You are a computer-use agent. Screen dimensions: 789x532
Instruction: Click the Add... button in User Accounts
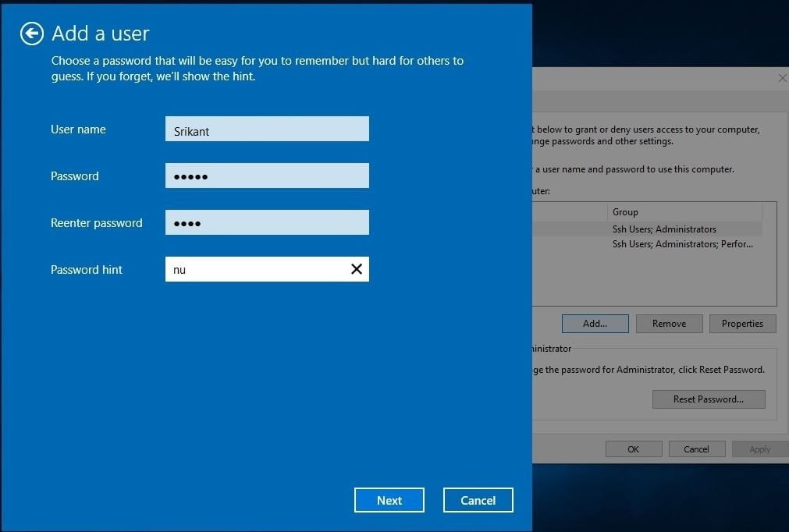(595, 324)
